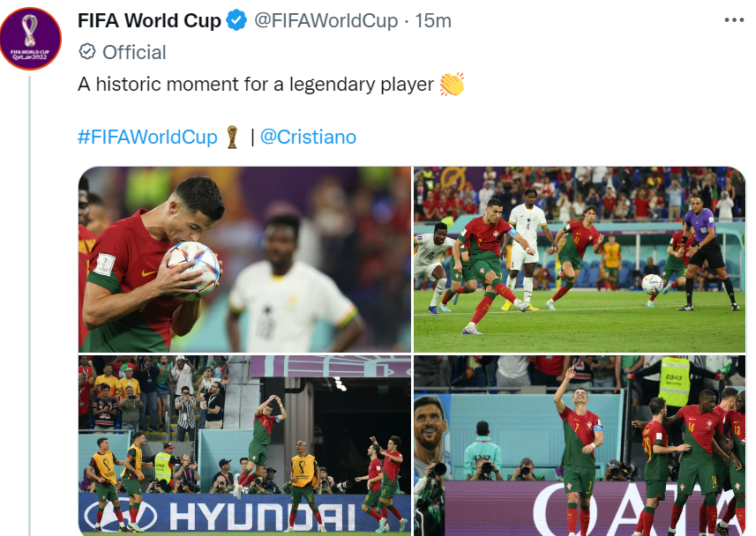The width and height of the screenshot is (756, 536).
Task: Open photo of player kissing the ball
Action: [245, 259]
